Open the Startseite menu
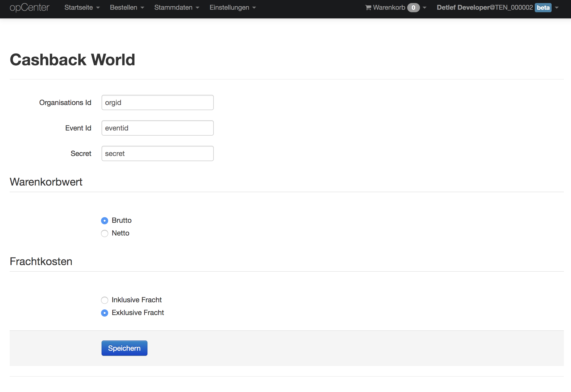Viewport: 571px width, 392px height. [79, 7]
